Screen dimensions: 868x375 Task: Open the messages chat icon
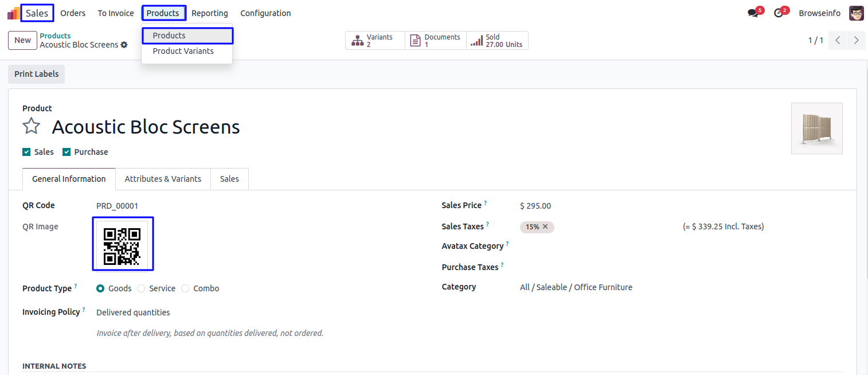pyautogui.click(x=753, y=13)
